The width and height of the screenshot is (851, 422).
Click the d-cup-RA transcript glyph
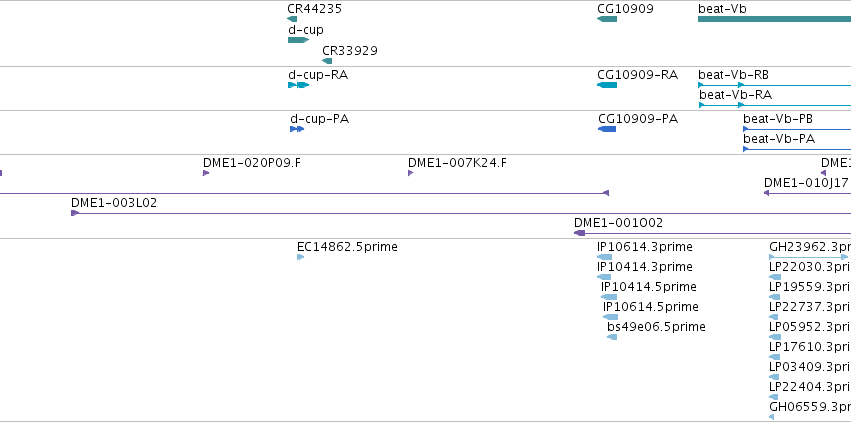click(x=299, y=85)
